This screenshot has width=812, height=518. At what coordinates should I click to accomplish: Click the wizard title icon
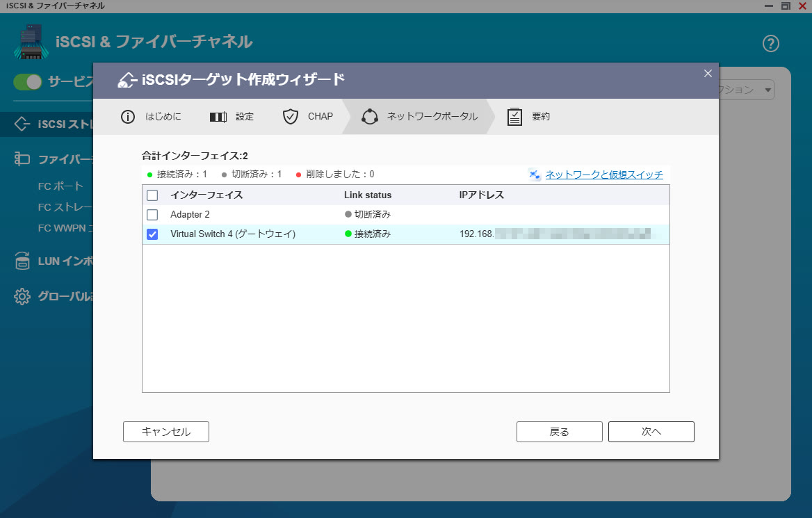pyautogui.click(x=127, y=80)
